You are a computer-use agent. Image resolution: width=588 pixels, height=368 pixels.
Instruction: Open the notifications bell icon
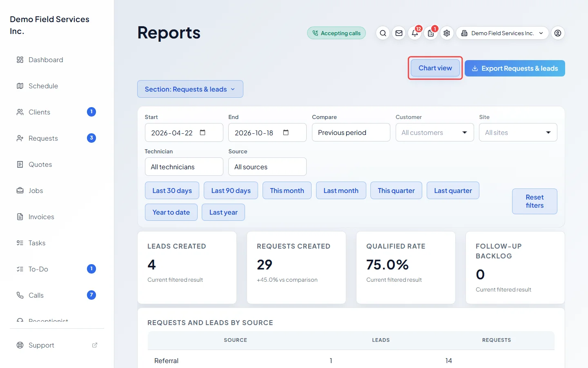415,33
